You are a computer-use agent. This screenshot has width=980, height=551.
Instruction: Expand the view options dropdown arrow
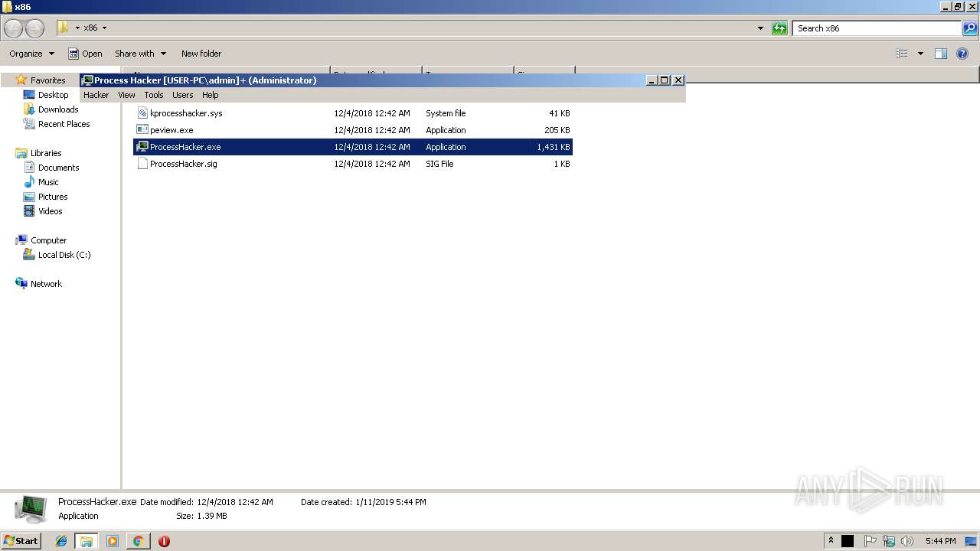point(920,54)
